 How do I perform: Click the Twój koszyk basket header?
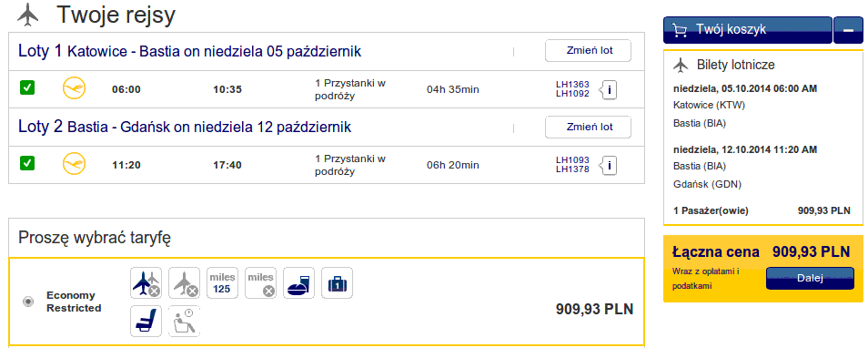pos(747,30)
